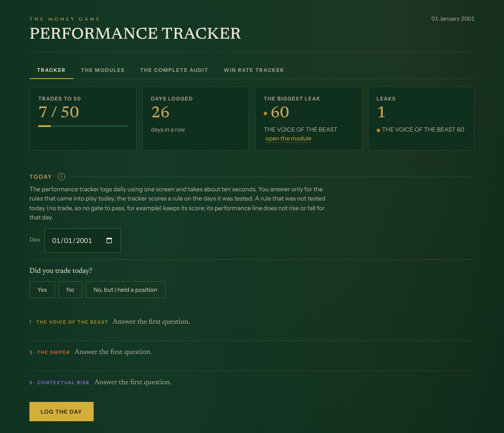Click the Trades to 50 card
Screen dimensions: 504x433
[83, 119]
